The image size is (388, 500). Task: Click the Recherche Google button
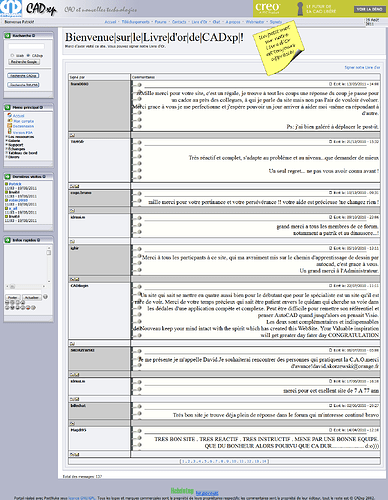pyautogui.click(x=24, y=62)
